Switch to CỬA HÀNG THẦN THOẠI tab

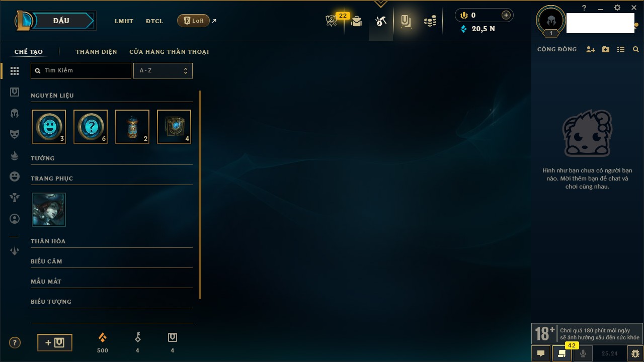point(169,52)
